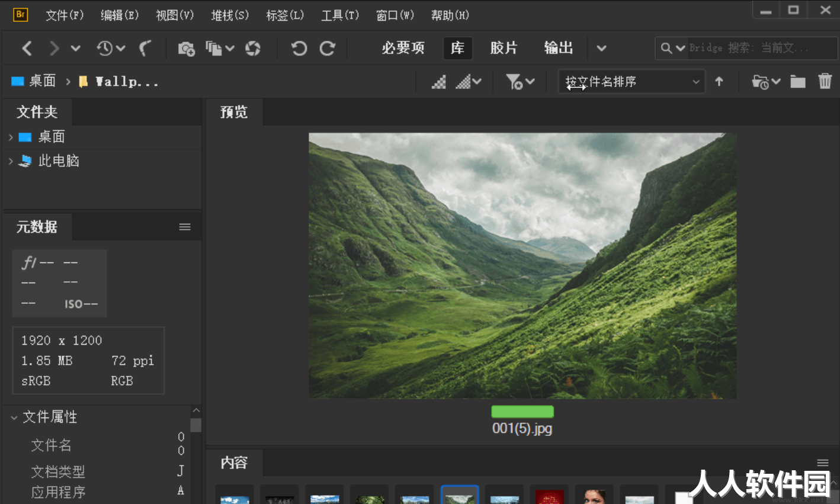Open the 标签(L) menu
The image size is (840, 504).
285,15
